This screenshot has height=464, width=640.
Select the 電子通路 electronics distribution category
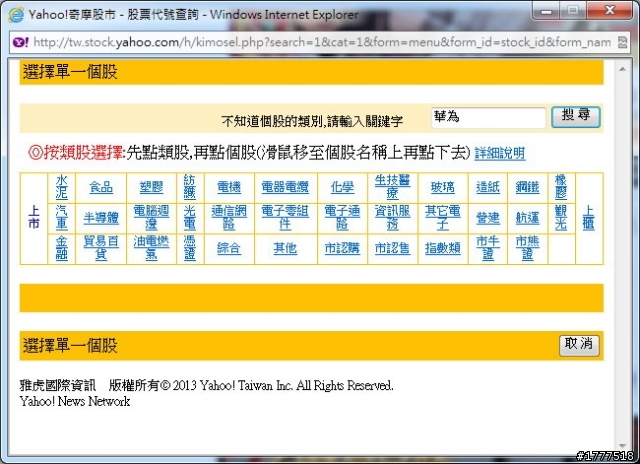pos(342,218)
